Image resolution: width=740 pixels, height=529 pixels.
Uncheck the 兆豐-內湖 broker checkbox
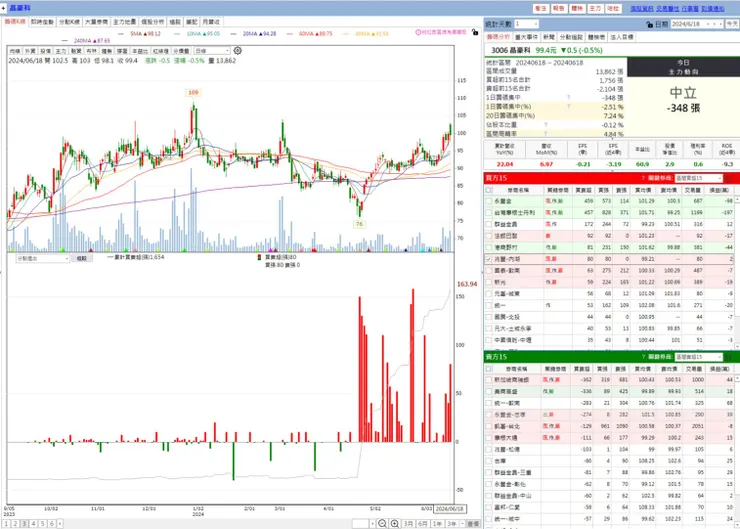pos(488,259)
